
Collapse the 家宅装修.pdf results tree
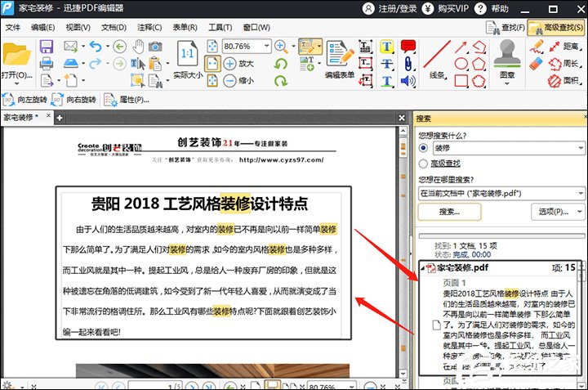coord(423,267)
